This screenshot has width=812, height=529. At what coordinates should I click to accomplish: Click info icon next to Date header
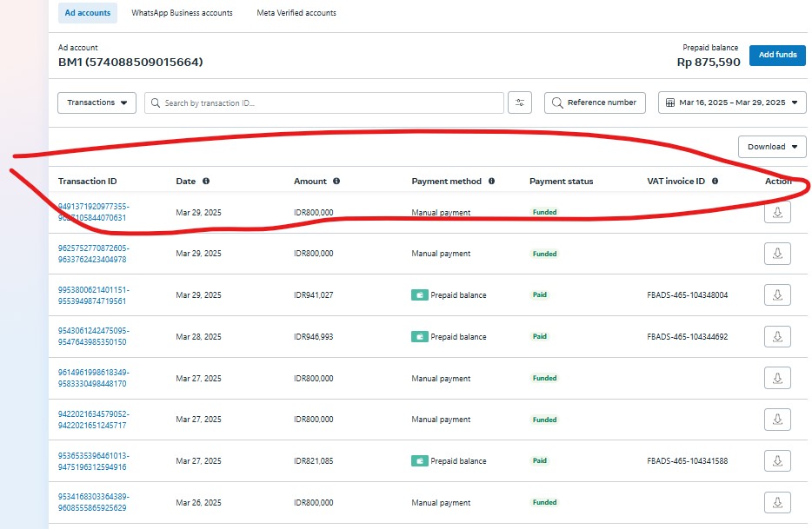pos(206,182)
